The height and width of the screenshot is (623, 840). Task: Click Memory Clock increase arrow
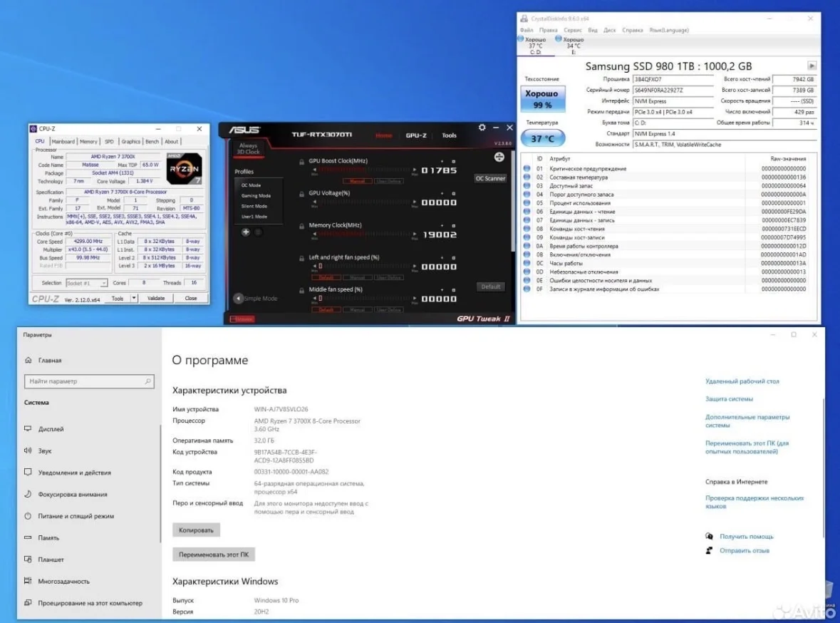[414, 235]
